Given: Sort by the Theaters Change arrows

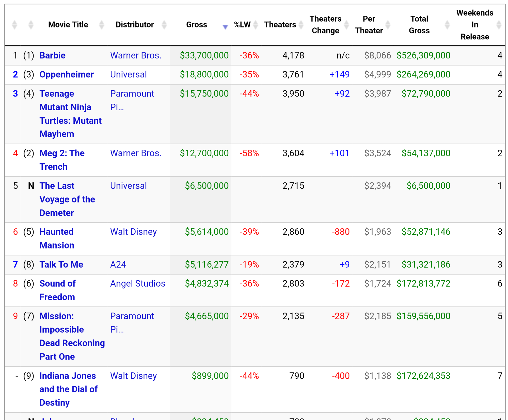Looking at the screenshot, I should (346, 25).
